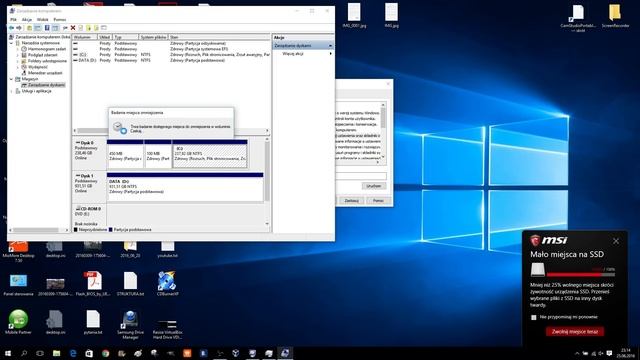Open Google Chrome from the taskbar
640x360 pixels.
[106, 353]
